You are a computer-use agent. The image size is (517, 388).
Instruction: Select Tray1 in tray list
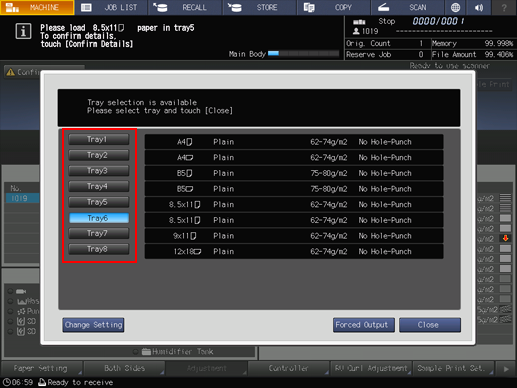coord(99,139)
